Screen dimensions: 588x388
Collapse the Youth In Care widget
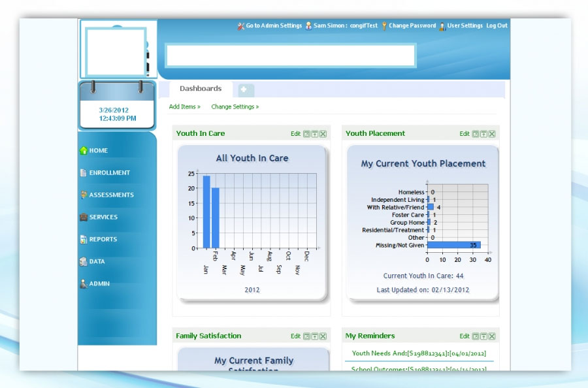[315, 134]
